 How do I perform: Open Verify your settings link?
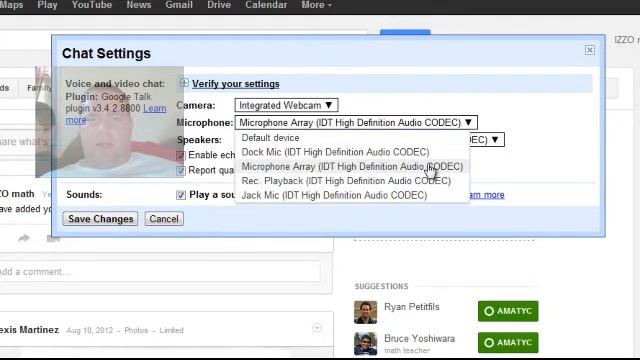click(x=236, y=84)
